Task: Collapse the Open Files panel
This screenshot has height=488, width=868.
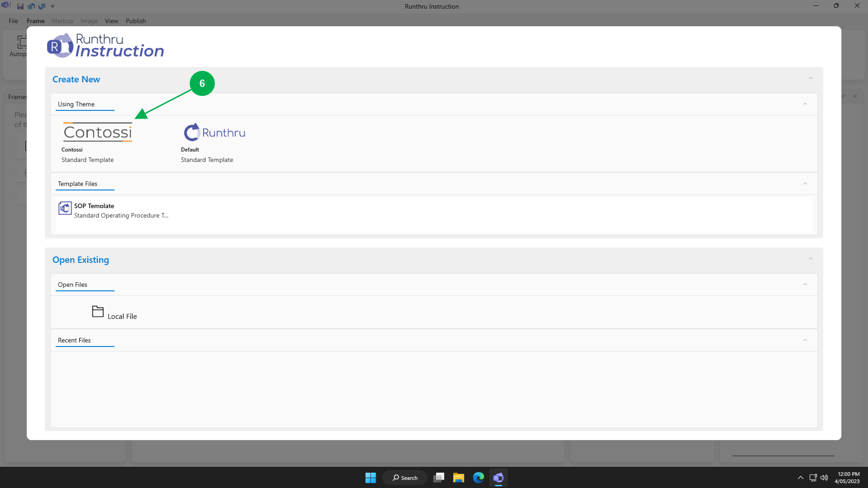Action: tap(805, 284)
